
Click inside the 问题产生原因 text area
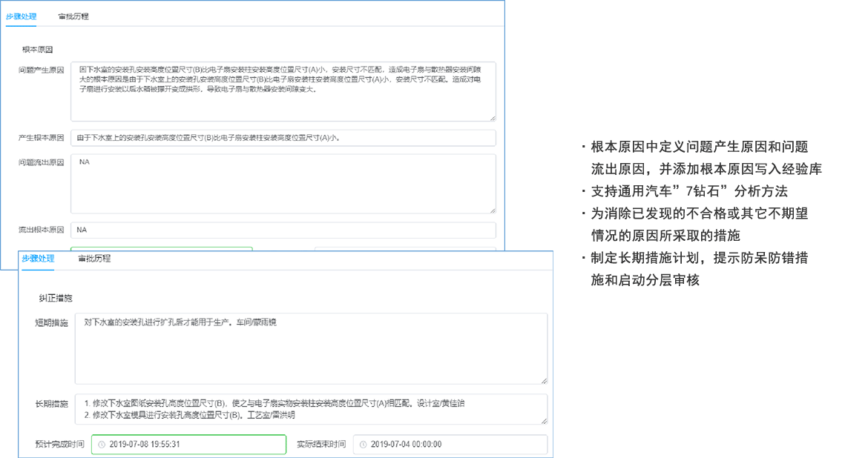pyautogui.click(x=282, y=89)
